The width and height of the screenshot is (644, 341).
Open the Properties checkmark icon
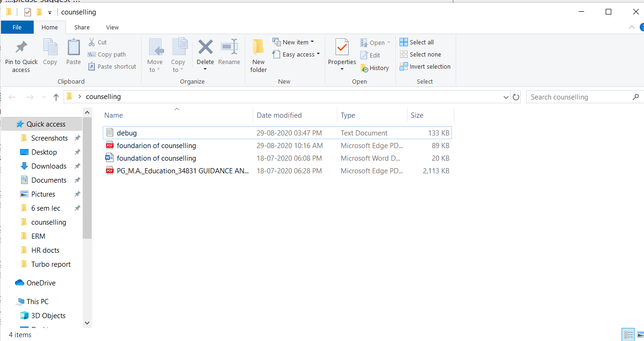(342, 47)
